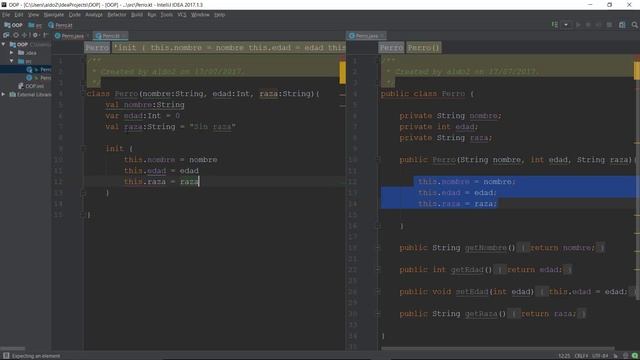Collapse the OOP project root node
Screen dimensions: 640x360
point(4,44)
